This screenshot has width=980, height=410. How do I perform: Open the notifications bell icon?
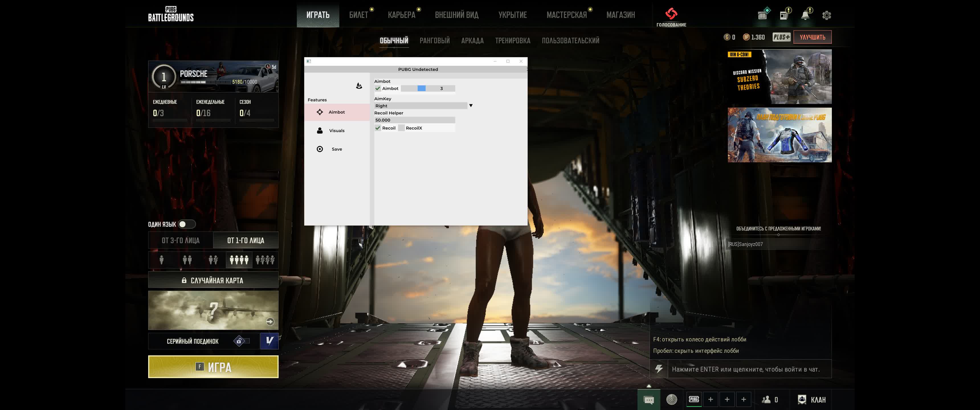(x=805, y=15)
